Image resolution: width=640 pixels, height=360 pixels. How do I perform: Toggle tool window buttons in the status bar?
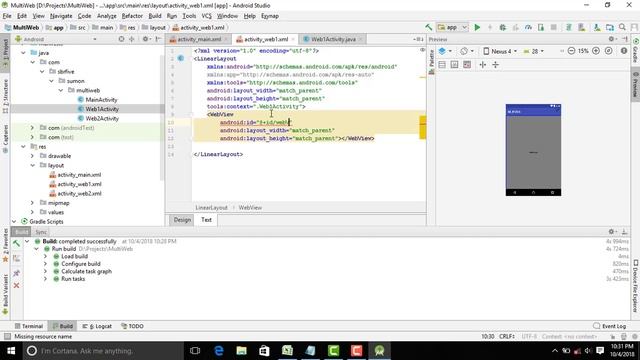7,336
